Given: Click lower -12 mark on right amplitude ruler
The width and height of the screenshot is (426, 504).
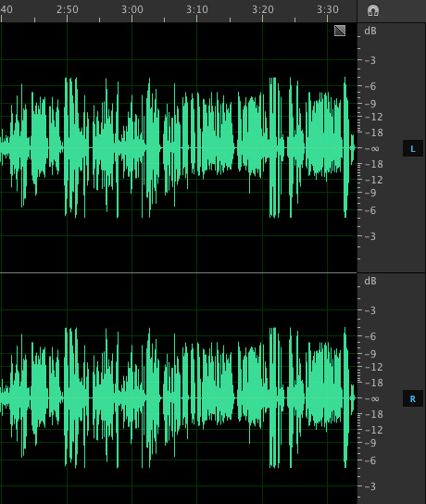Looking at the screenshot, I should point(373,430).
